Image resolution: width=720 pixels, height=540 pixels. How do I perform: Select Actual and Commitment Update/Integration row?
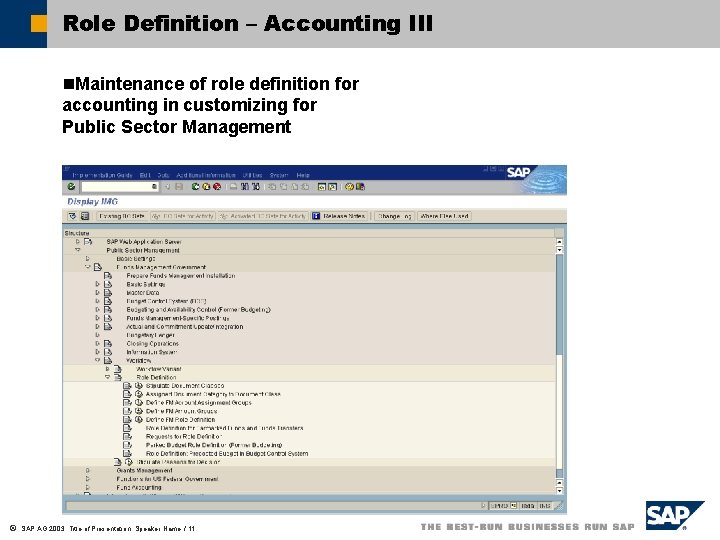click(185, 326)
